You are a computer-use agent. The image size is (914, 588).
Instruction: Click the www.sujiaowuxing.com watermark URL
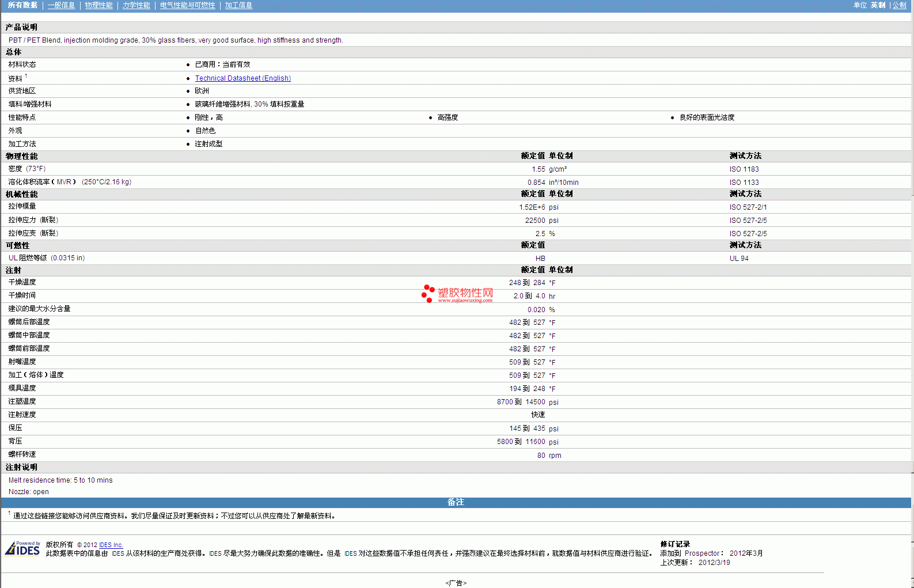coord(465,300)
